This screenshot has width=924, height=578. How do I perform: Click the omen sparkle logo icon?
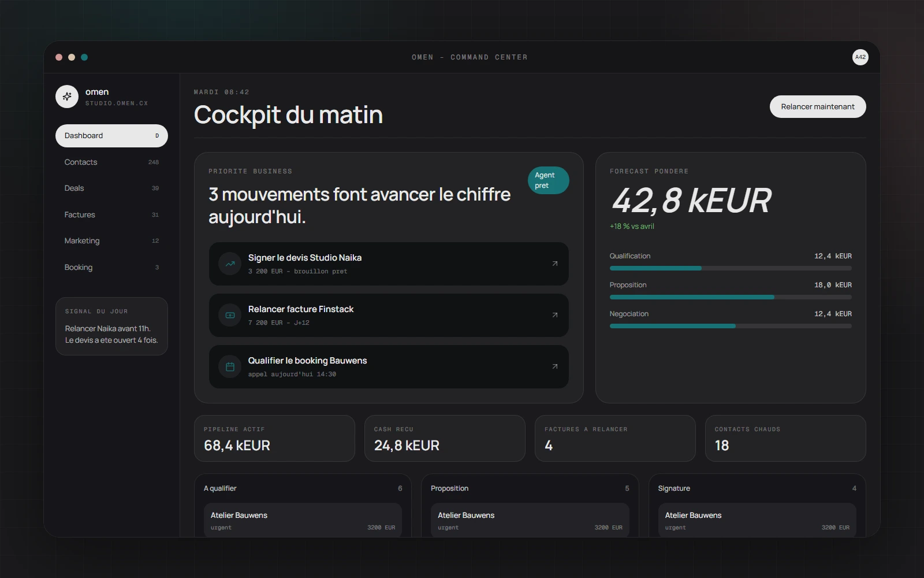pyautogui.click(x=67, y=97)
